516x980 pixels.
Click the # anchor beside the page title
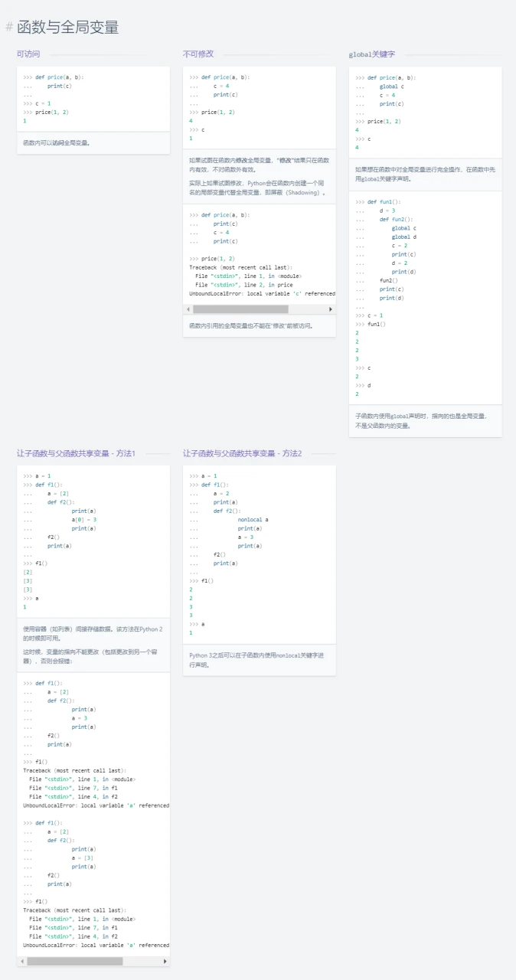(9, 28)
